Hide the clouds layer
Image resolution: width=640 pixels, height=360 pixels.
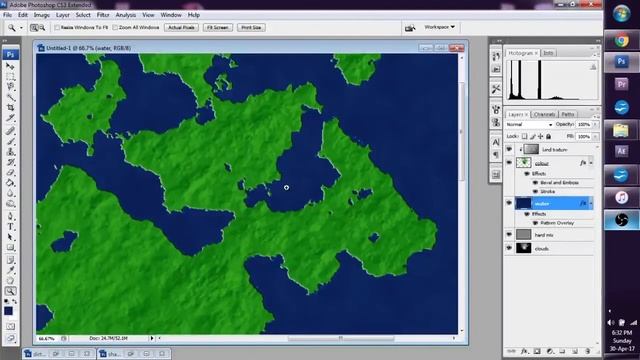coord(509,248)
